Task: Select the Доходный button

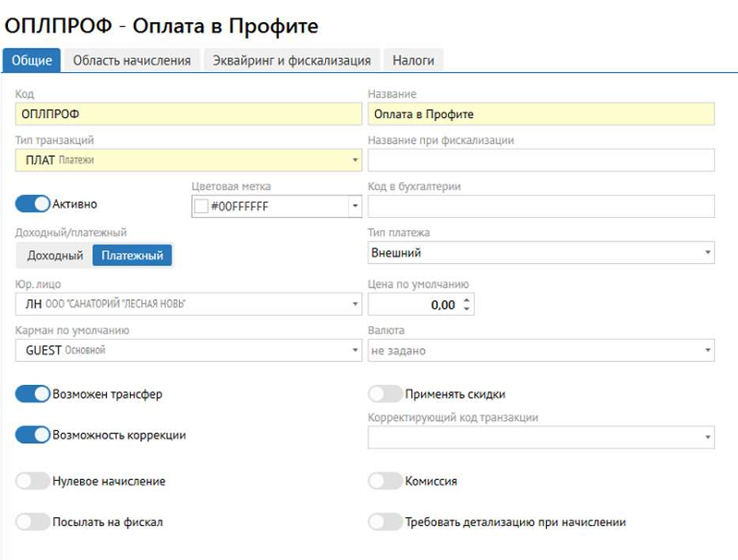Action: (55, 256)
